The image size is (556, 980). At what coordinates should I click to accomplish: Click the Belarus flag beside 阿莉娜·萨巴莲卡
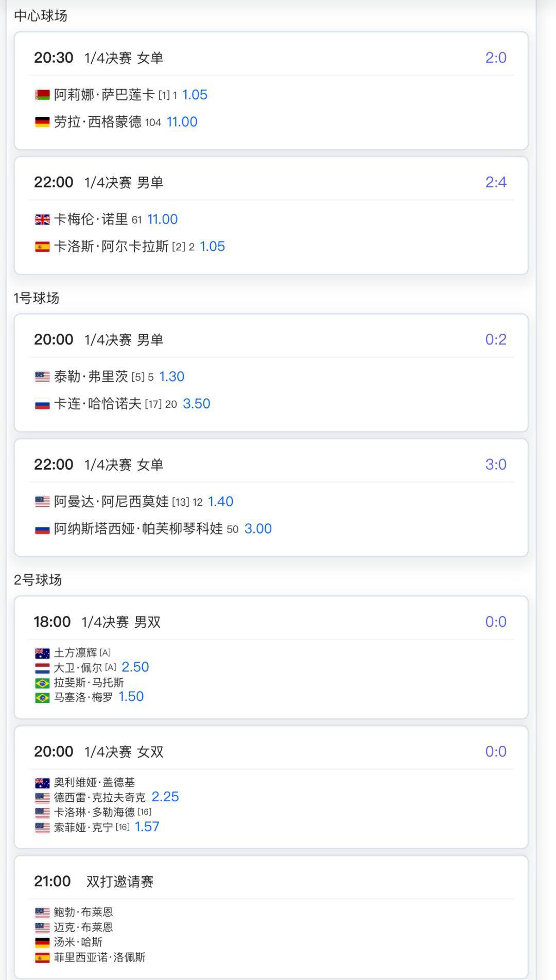click(x=42, y=95)
